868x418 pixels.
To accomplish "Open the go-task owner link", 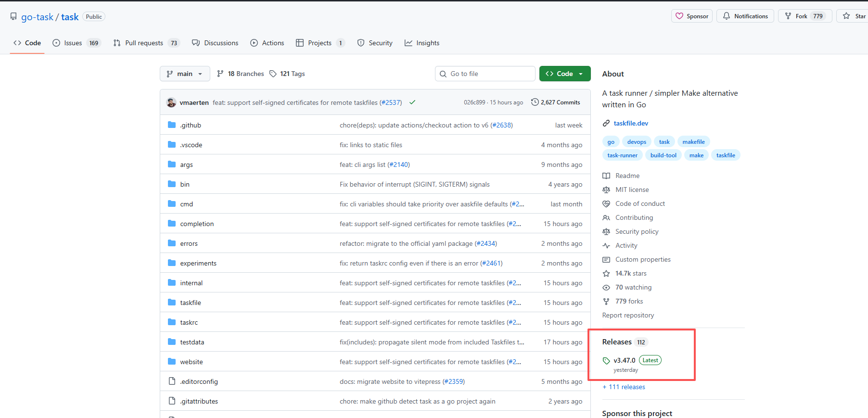I will point(37,17).
